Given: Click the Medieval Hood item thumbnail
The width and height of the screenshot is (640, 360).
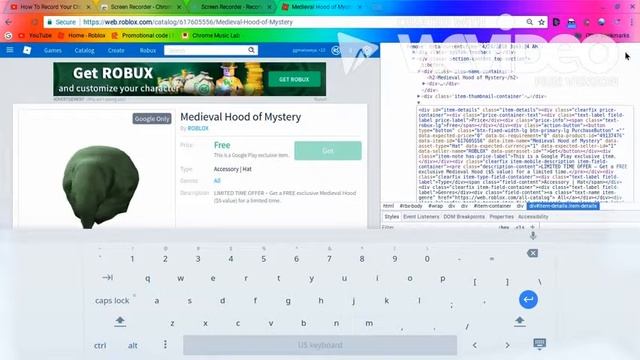Looking at the screenshot, I should click(100, 187).
